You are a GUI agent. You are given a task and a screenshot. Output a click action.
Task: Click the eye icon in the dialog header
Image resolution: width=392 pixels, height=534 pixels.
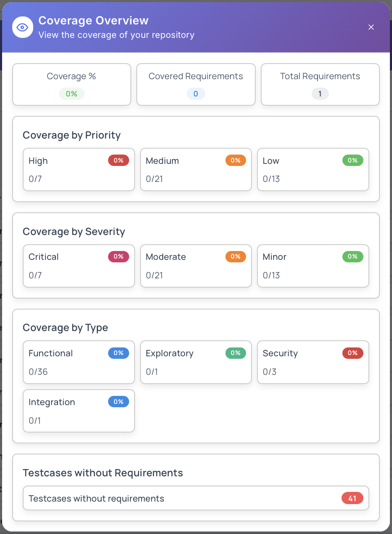(x=23, y=27)
